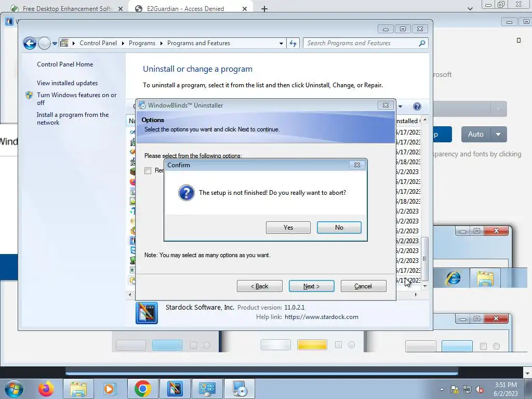Close the E2Guardian browser tab

pos(244,9)
